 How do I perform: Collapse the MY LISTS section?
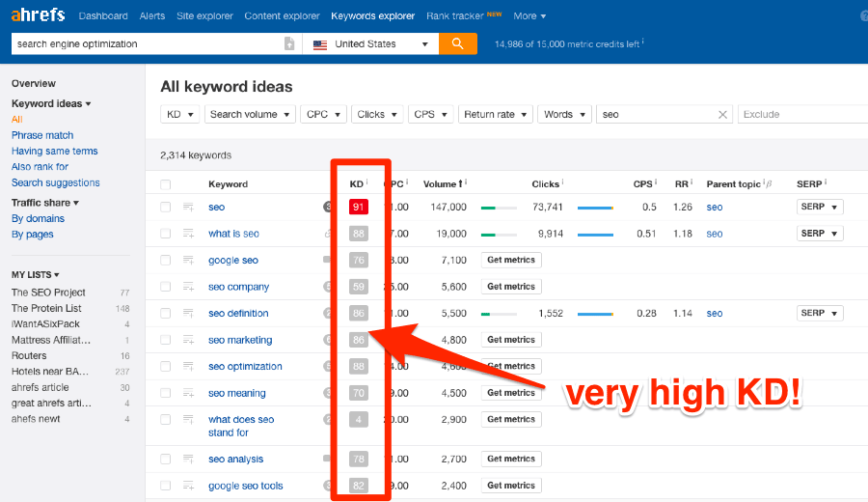point(36,275)
